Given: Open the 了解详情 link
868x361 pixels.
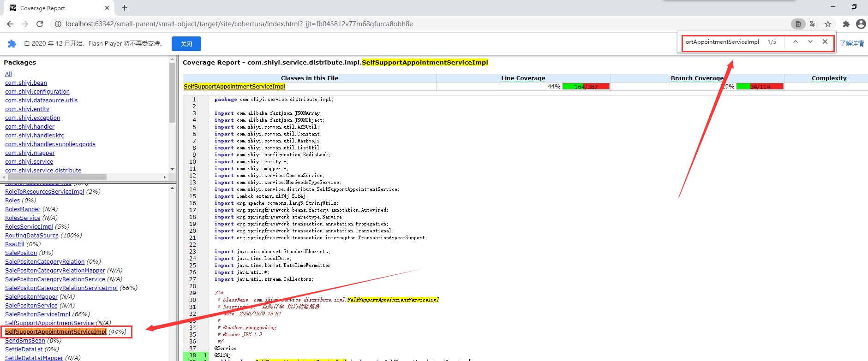Looking at the screenshot, I should 852,43.
